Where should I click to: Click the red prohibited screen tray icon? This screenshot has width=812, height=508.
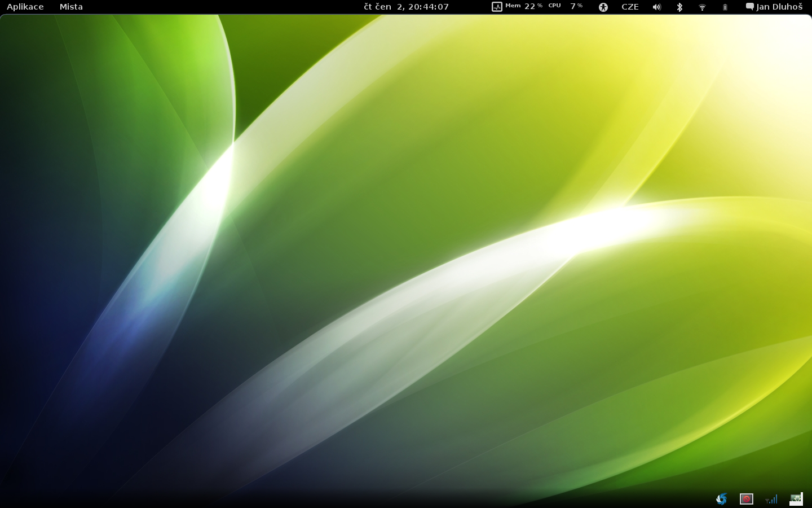pyautogui.click(x=747, y=499)
